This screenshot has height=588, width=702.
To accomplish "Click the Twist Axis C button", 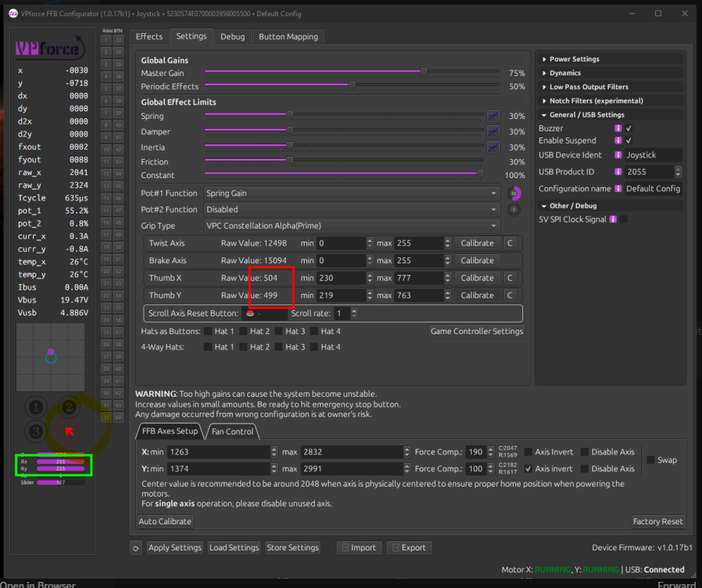I will click(509, 243).
